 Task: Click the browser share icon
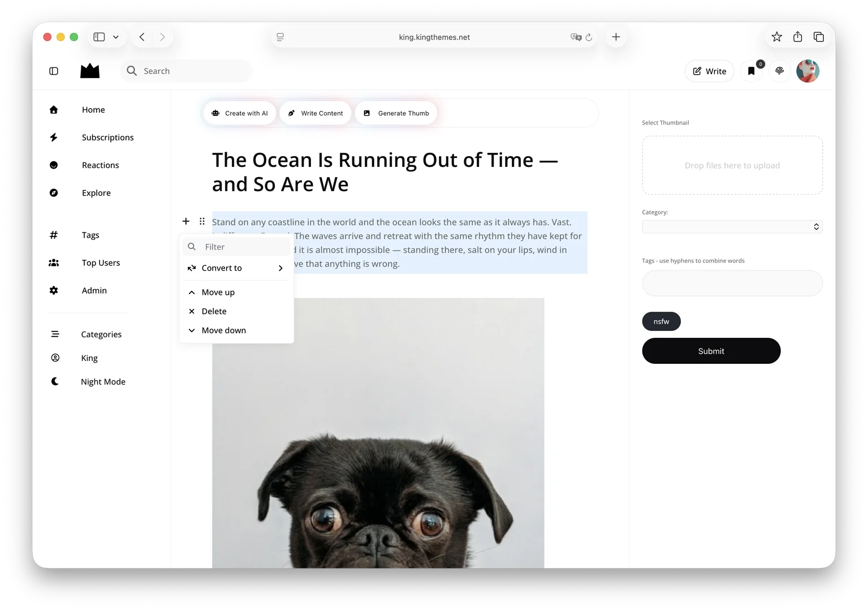(797, 37)
